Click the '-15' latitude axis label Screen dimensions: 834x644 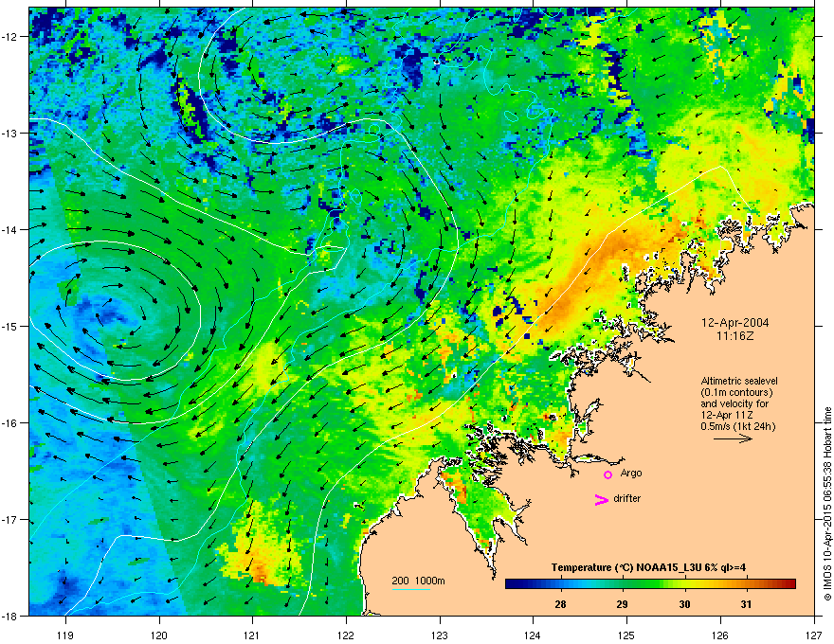point(10,326)
